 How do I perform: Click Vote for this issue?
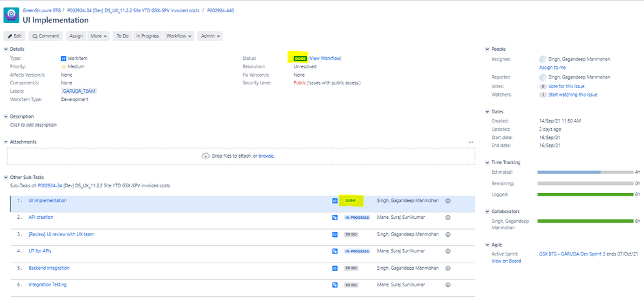[567, 86]
